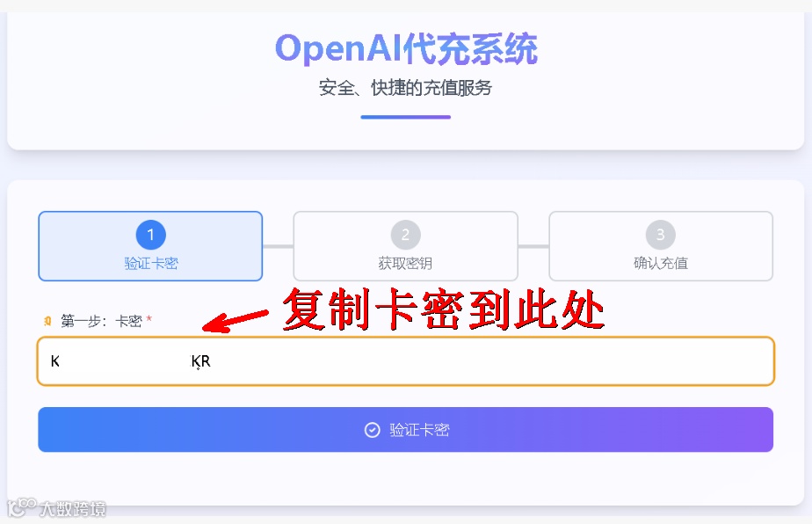Click the key icon beside 第一步 label

(47, 321)
